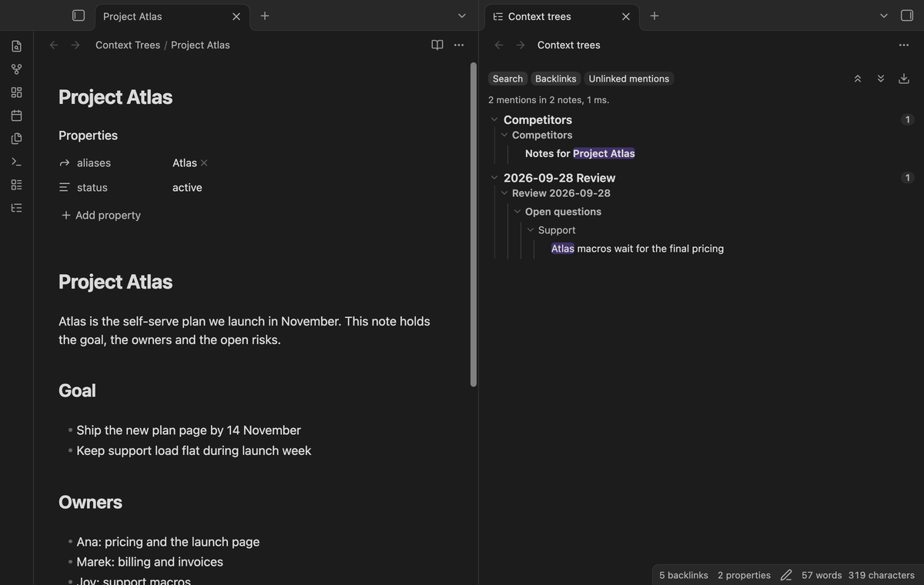Open command palette terminal icon

click(16, 162)
